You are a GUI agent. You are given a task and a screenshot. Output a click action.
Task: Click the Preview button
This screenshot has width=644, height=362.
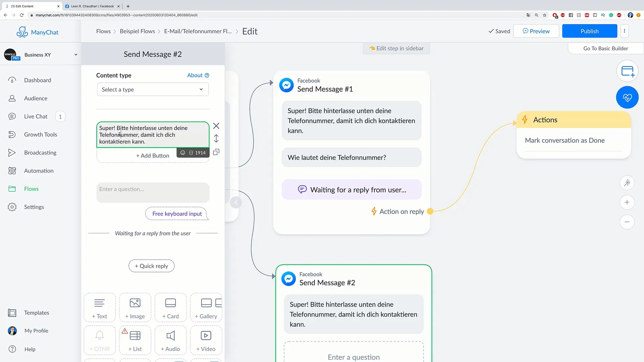pyautogui.click(x=536, y=31)
